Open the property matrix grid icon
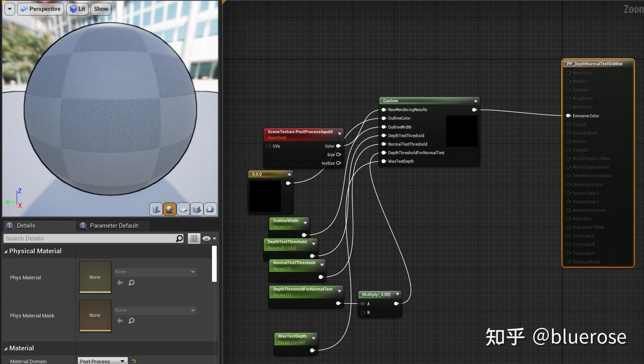This screenshot has width=644, height=364. pyautogui.click(x=194, y=238)
